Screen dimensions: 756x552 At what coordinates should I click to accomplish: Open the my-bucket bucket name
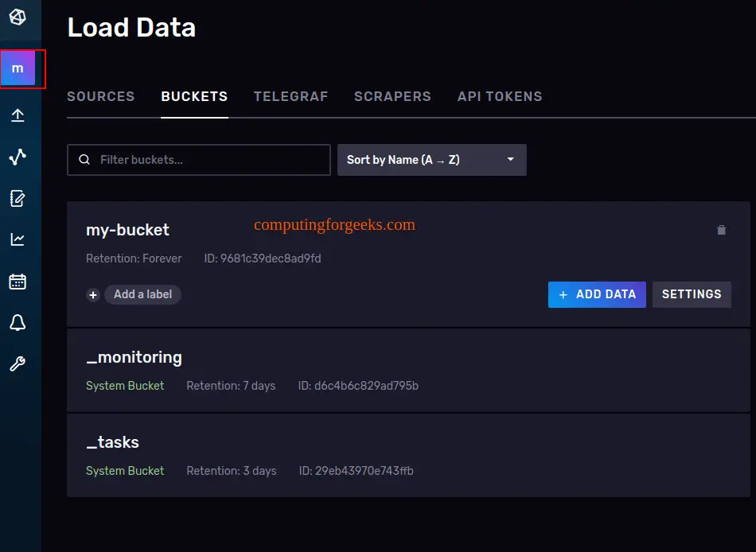127,230
